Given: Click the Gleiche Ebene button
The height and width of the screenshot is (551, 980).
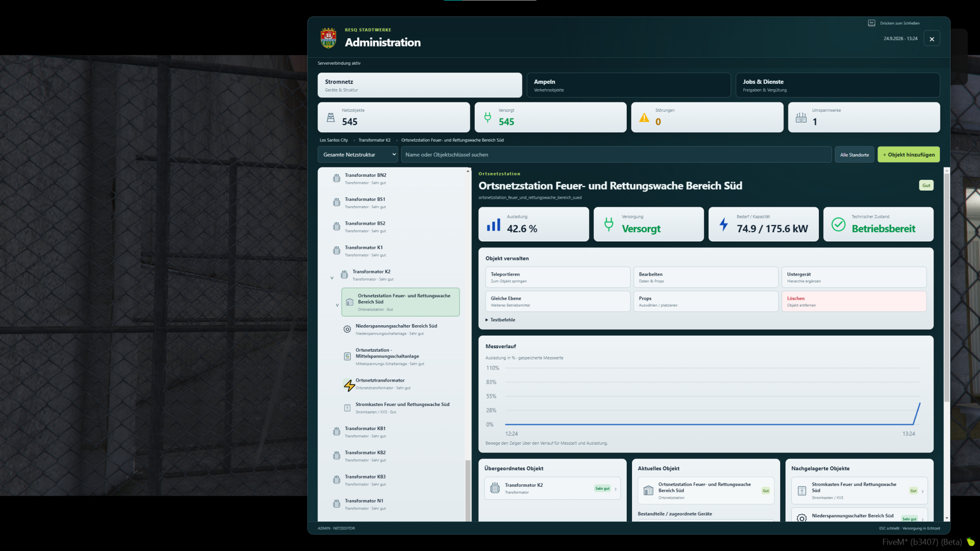Looking at the screenshot, I should [558, 301].
